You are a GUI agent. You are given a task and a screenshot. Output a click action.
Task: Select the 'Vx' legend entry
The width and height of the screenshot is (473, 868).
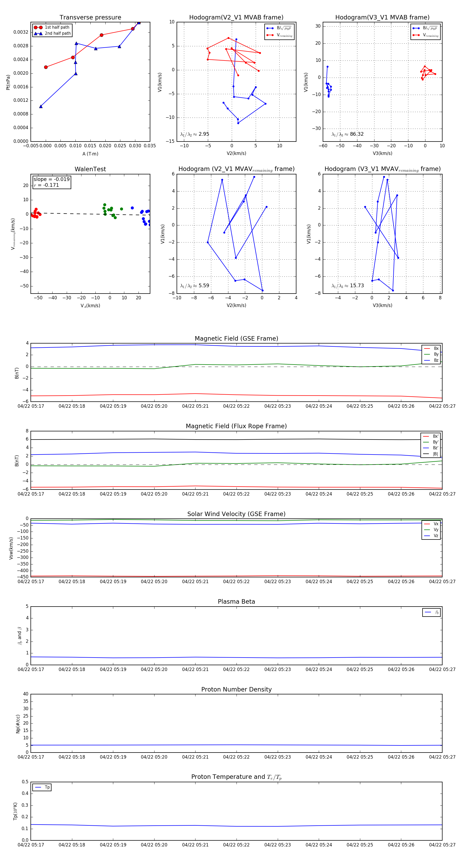pos(431,524)
